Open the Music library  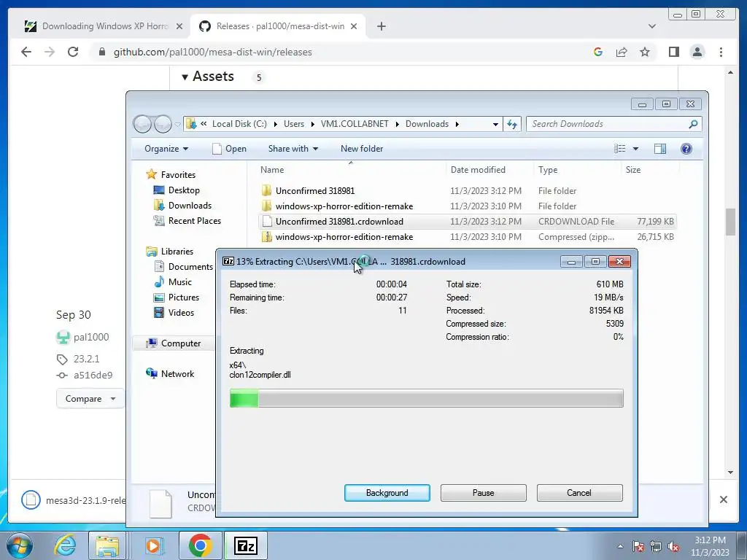(179, 282)
